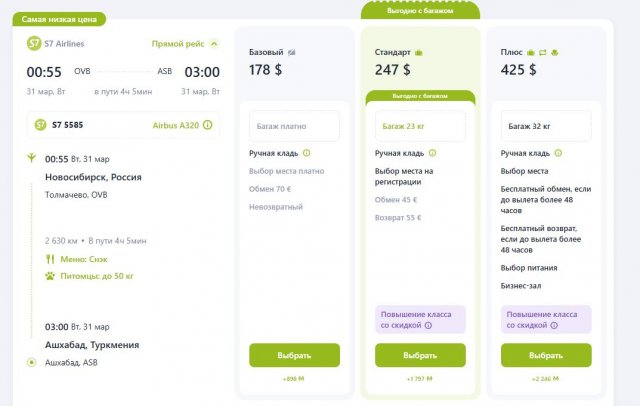Open Плюс upgrade discount info
640x406 pixels.
pyautogui.click(x=546, y=319)
